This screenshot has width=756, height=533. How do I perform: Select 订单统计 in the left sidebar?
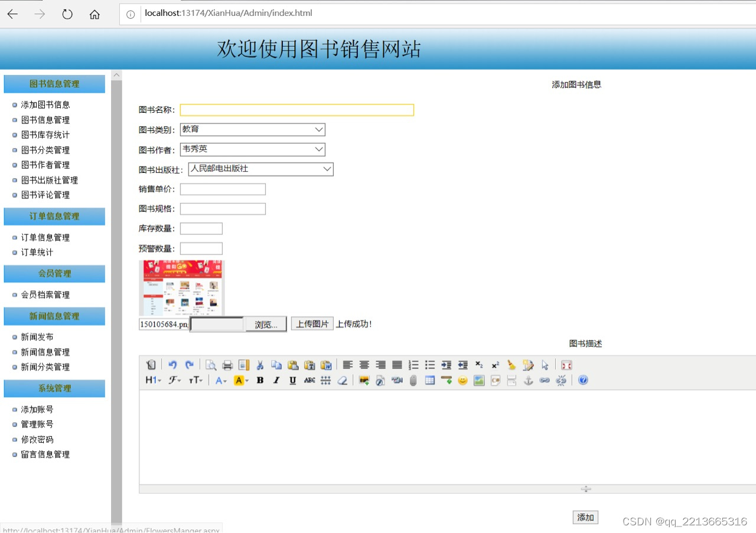36,252
